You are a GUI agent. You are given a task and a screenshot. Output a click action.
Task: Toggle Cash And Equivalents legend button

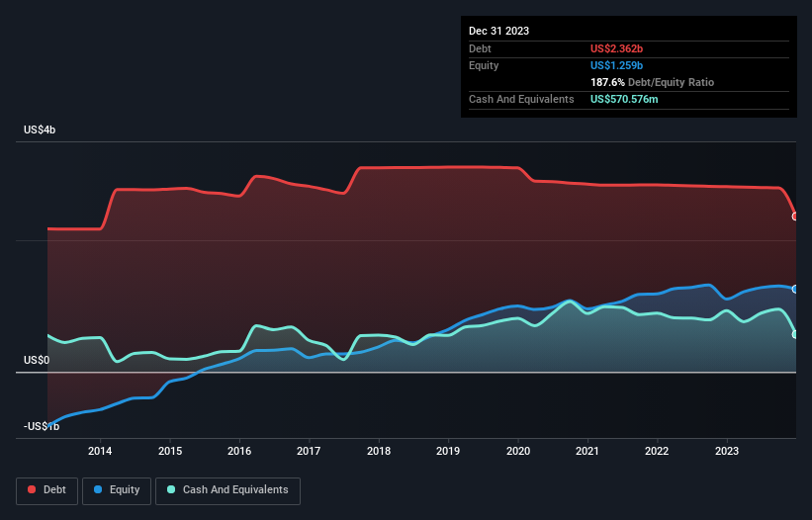[227, 490]
